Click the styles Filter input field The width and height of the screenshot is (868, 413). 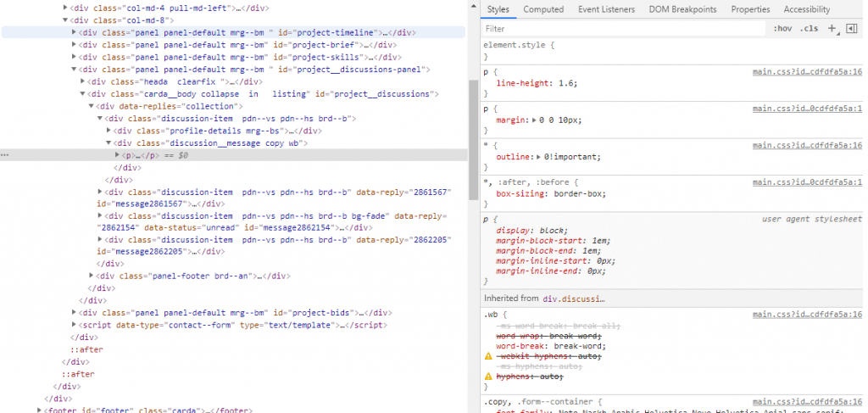click(x=623, y=28)
